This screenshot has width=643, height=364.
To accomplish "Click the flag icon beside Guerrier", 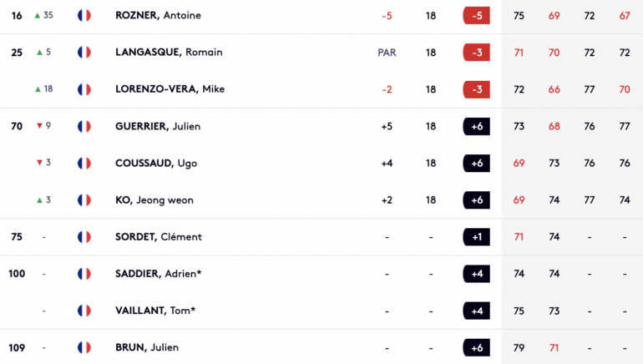I will pos(84,126).
